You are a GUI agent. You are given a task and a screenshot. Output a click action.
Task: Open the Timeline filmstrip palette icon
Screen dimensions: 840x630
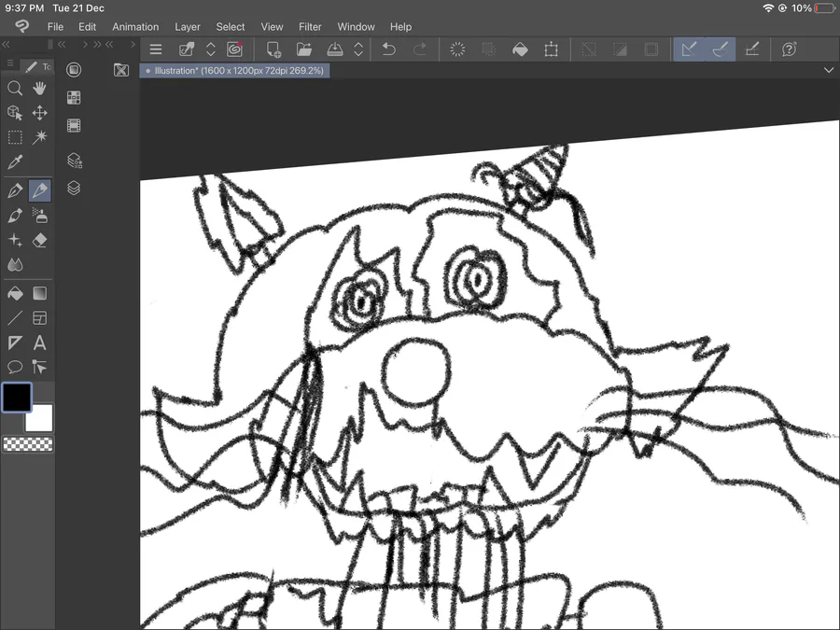pos(74,125)
